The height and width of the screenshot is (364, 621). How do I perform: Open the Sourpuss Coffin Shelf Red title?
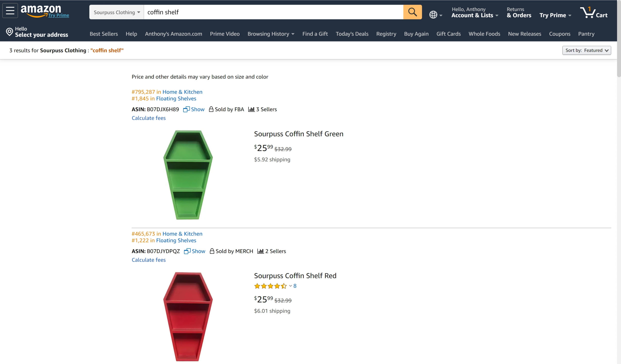(x=295, y=275)
